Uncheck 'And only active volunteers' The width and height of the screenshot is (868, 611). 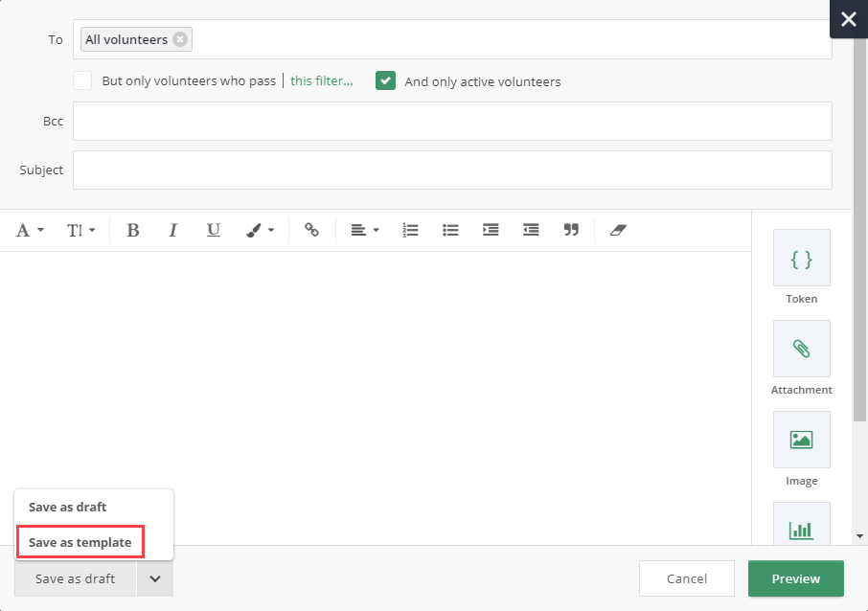385,80
